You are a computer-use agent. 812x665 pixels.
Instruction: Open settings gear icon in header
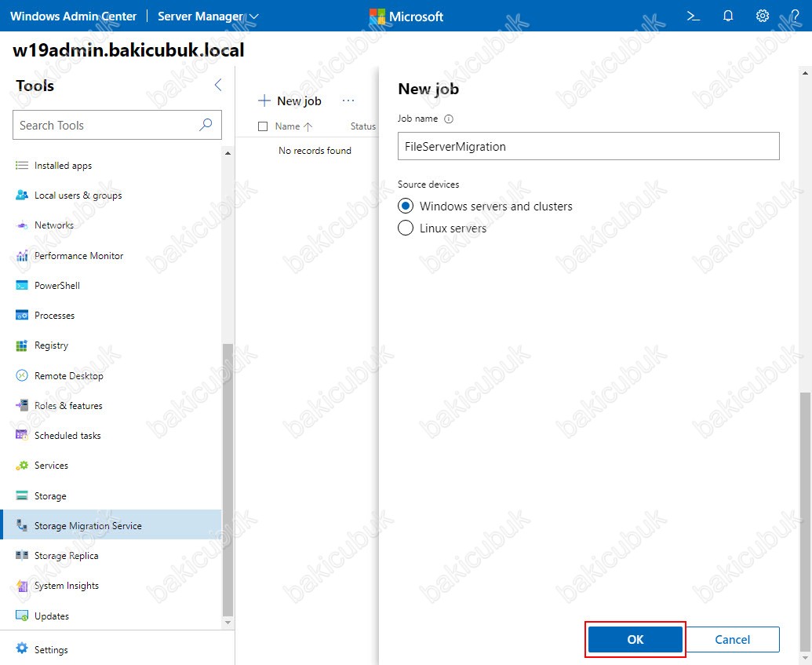coord(763,16)
